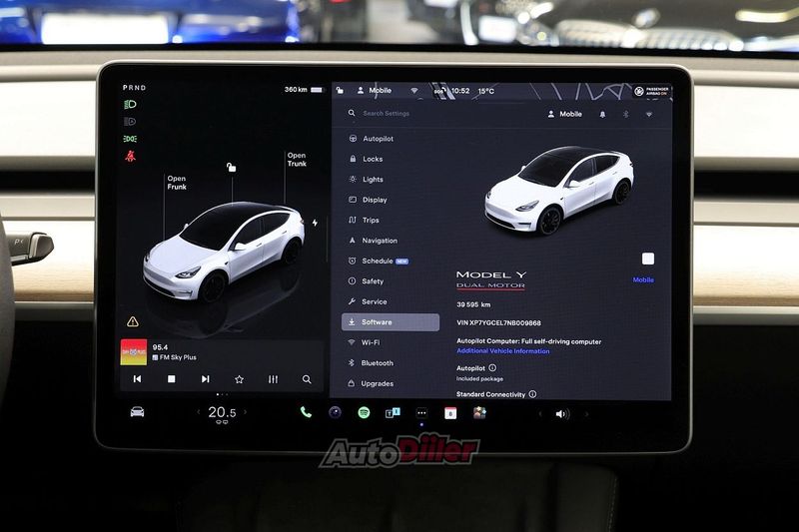
Task: Tap the FM Sky Plus station artwork
Action: click(x=134, y=352)
